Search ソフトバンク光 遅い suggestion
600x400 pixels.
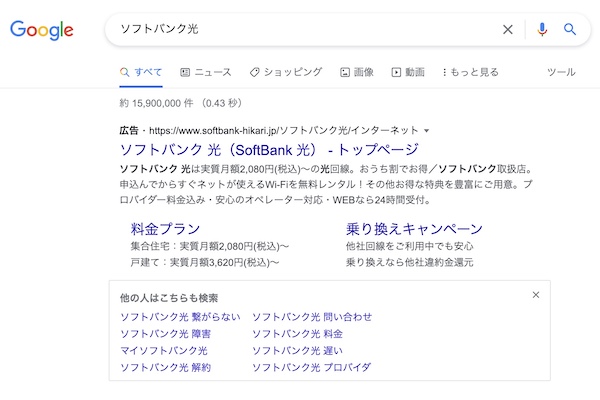click(x=297, y=351)
